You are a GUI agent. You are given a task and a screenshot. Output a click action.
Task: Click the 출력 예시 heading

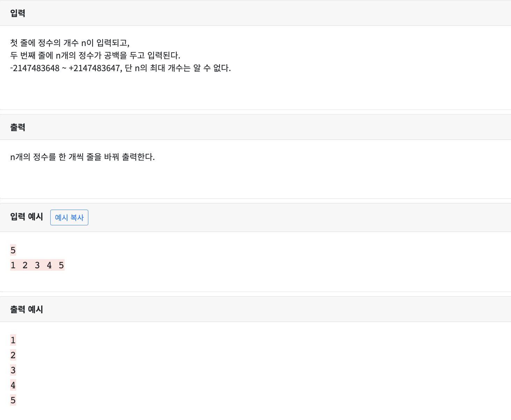[x=26, y=309]
